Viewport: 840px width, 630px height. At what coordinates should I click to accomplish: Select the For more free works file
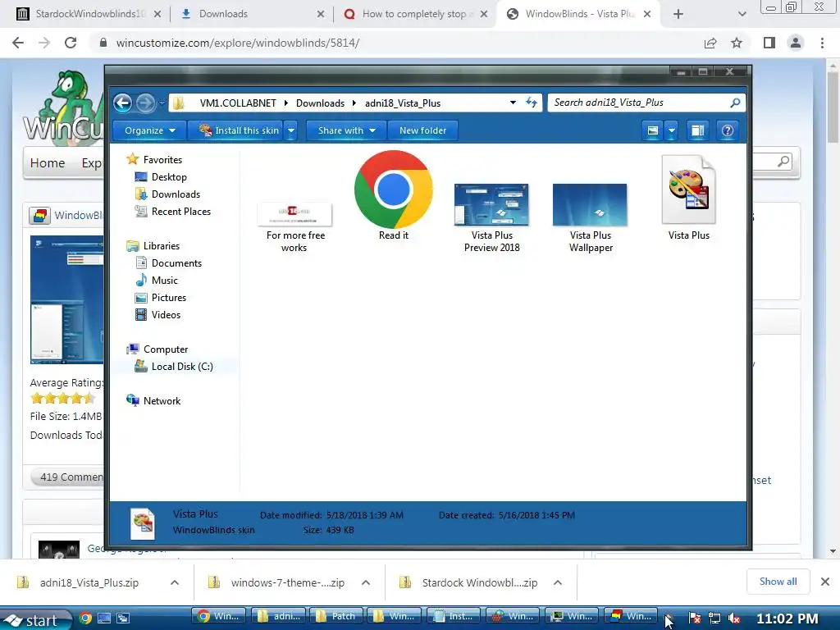[294, 227]
